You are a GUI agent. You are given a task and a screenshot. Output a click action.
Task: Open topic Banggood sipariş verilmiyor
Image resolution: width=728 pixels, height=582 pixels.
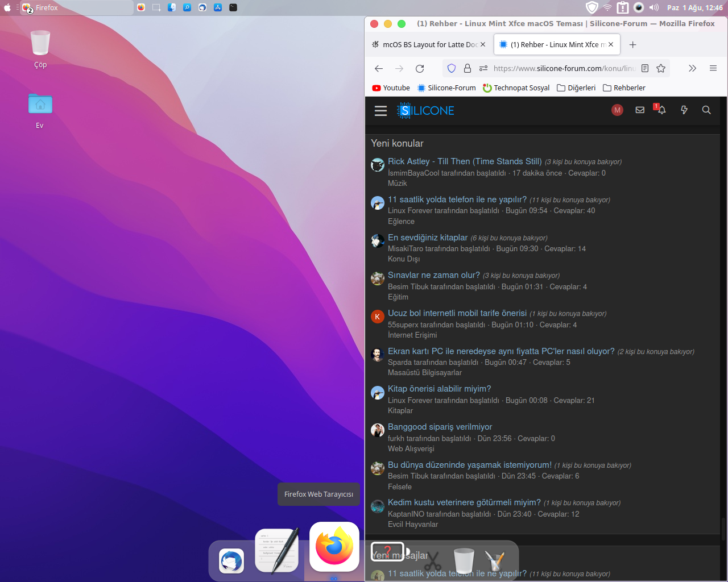click(x=440, y=427)
